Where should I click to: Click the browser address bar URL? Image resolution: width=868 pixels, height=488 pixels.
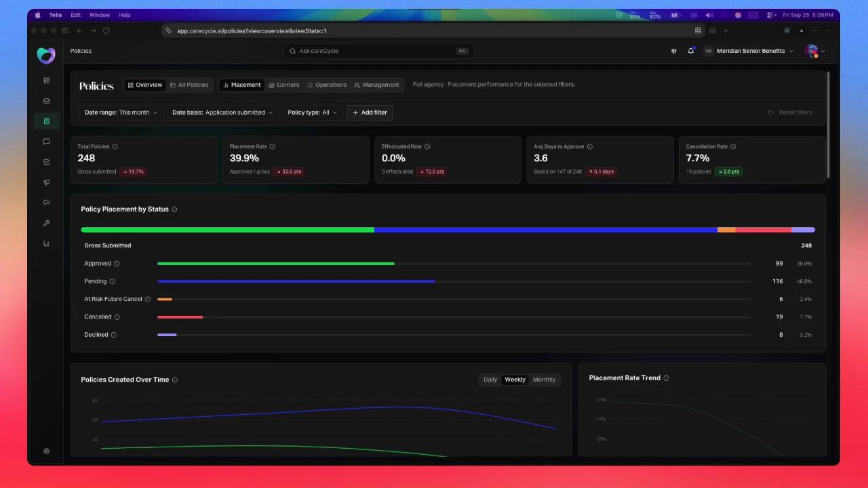tap(252, 30)
